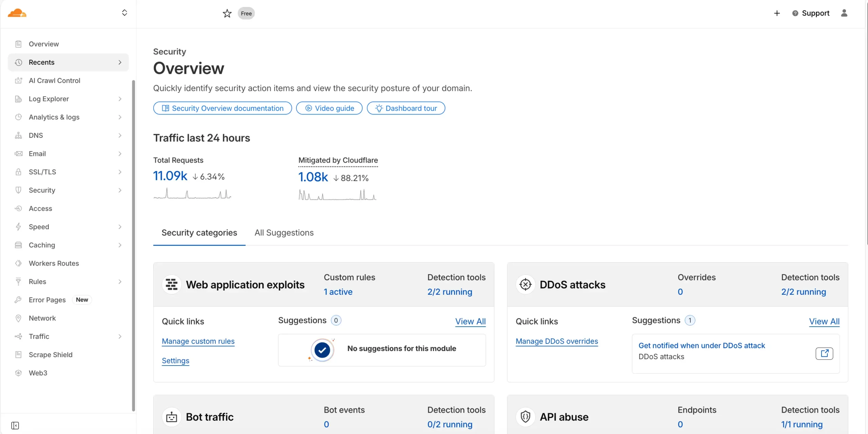
Task: Click the AI Crawl Control icon
Action: (x=18, y=81)
